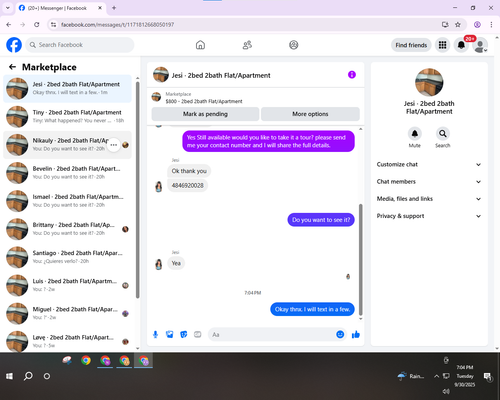Click Mark as pending button
This screenshot has width=500, height=400.
[205, 114]
